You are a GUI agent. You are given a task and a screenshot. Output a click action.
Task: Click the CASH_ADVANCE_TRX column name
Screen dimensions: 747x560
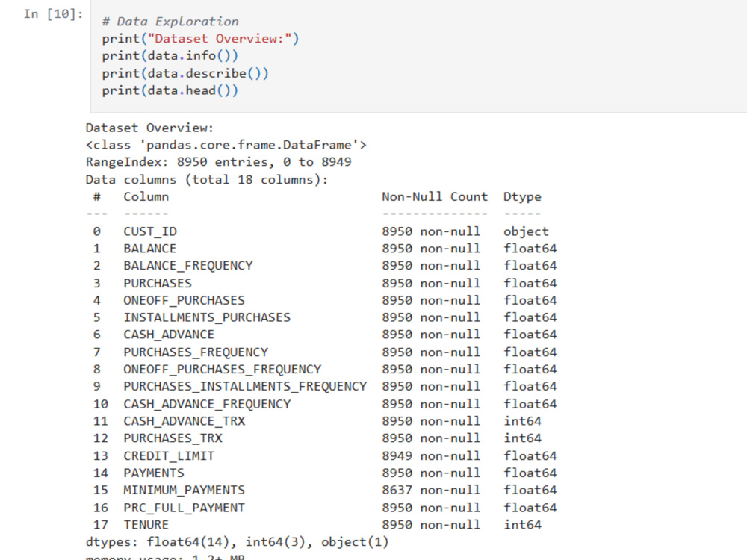tap(185, 421)
